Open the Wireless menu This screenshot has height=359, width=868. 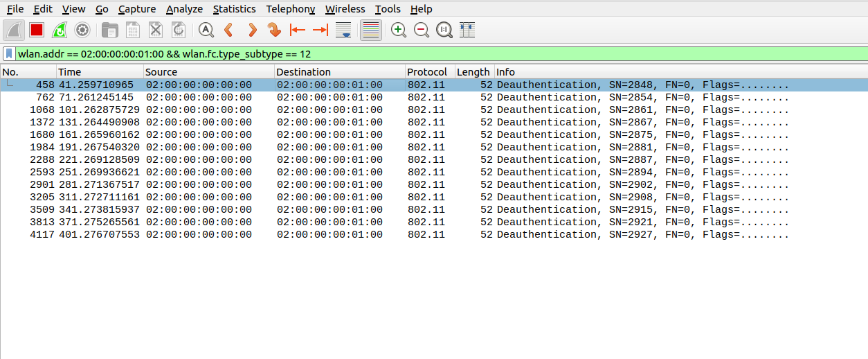click(x=345, y=9)
